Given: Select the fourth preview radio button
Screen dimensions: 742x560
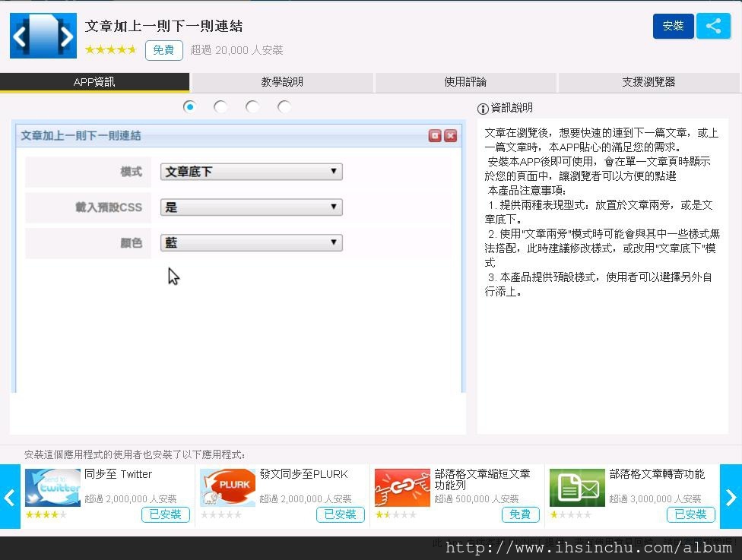Looking at the screenshot, I should coord(284,107).
